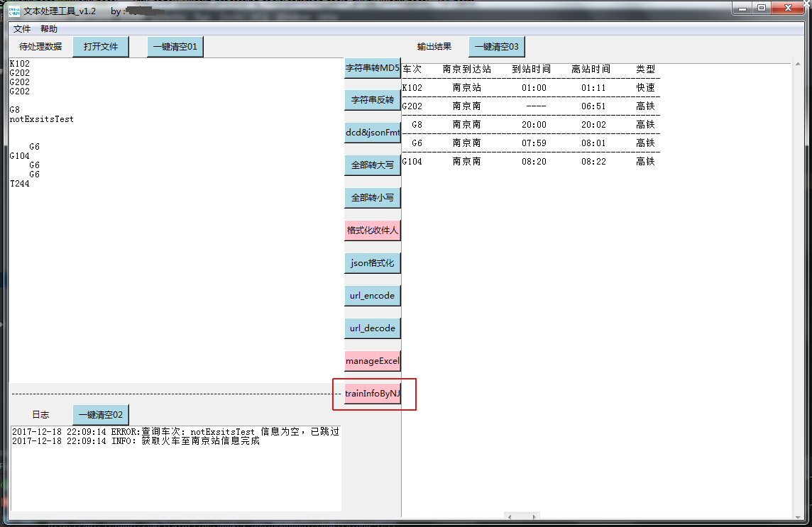
Task: Click the 输出结果 label
Action: click(434, 47)
